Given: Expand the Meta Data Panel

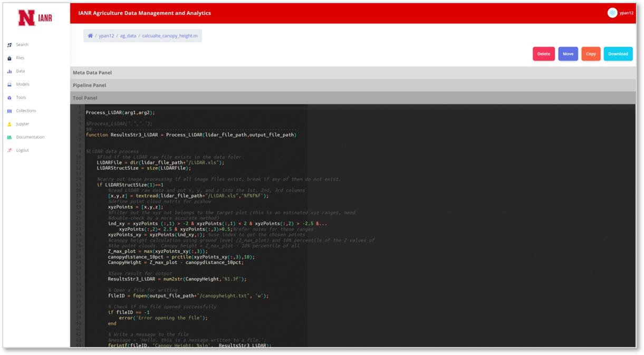Looking at the screenshot, I should tap(353, 73).
